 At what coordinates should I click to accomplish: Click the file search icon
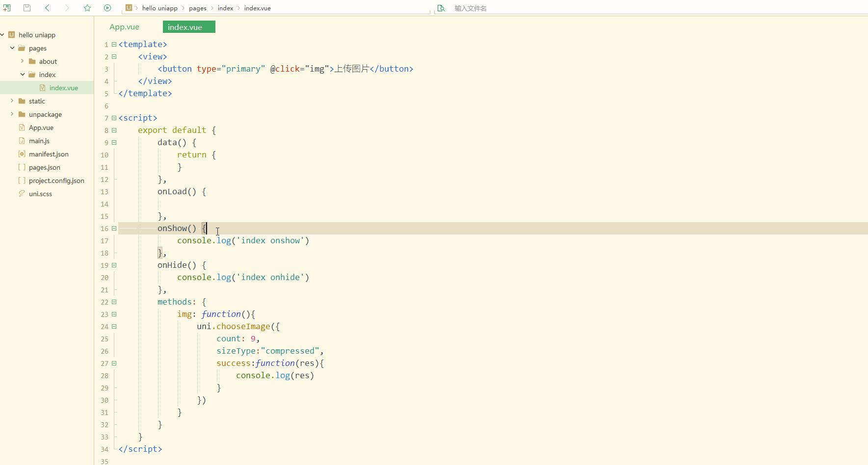pos(441,8)
